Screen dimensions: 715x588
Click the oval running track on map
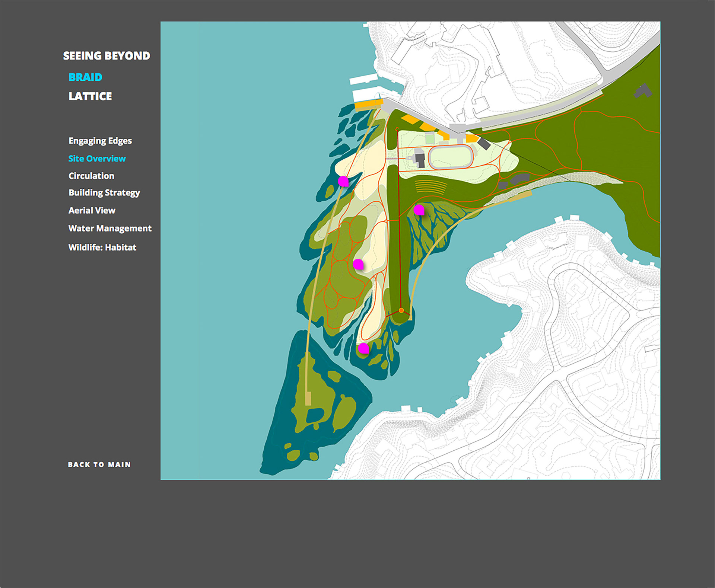(451, 157)
